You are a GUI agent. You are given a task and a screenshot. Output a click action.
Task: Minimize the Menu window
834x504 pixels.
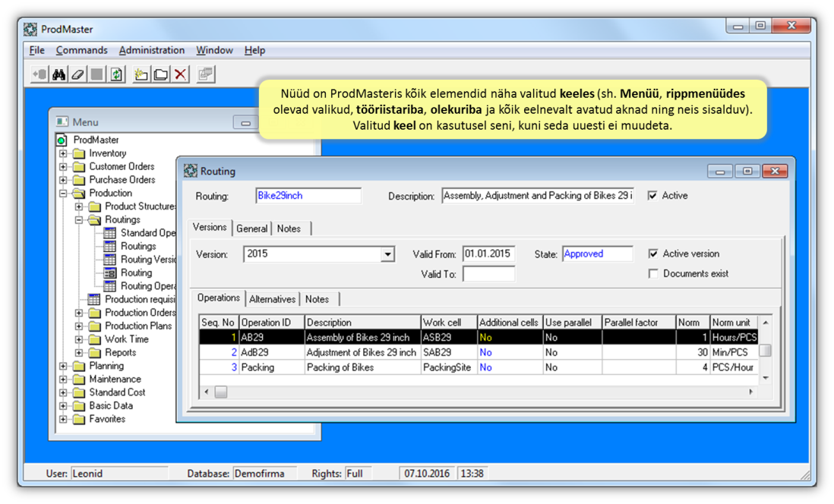pos(245,122)
